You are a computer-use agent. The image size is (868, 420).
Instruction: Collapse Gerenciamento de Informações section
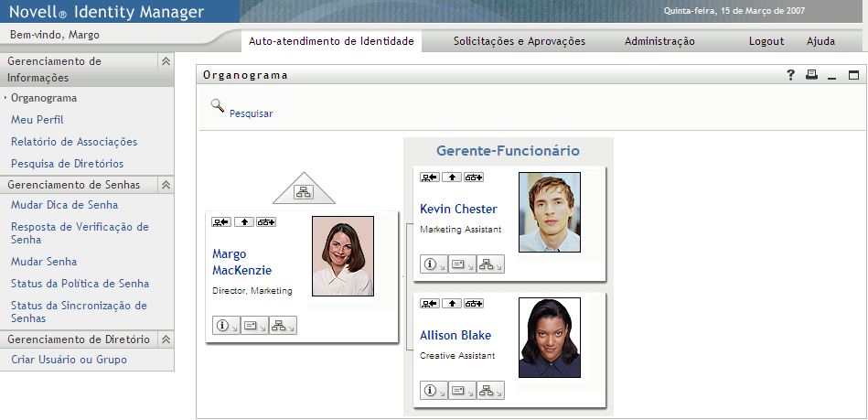[166, 61]
